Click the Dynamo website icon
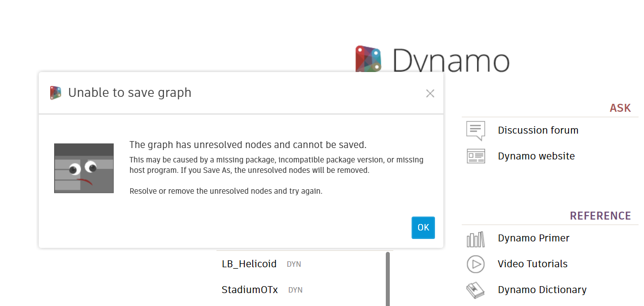The height and width of the screenshot is (306, 644). [x=476, y=156]
